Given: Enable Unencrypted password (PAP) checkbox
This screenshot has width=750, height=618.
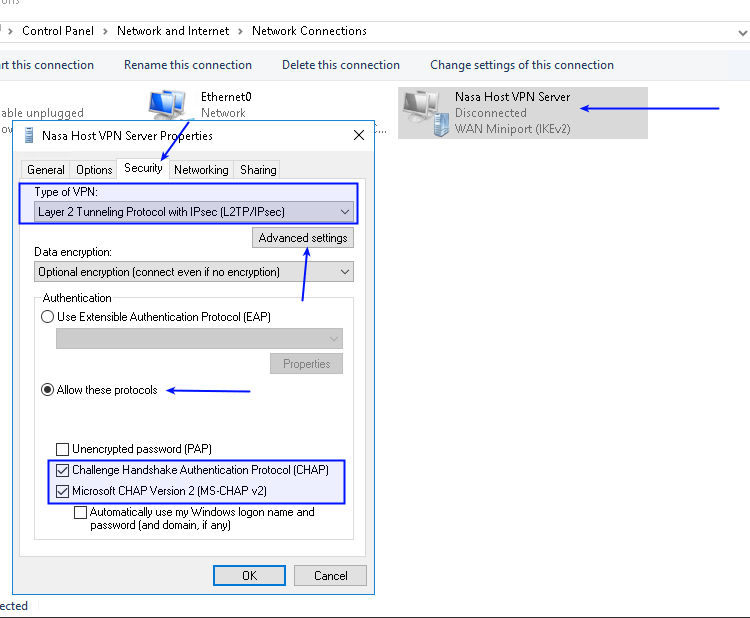Looking at the screenshot, I should 63,449.
